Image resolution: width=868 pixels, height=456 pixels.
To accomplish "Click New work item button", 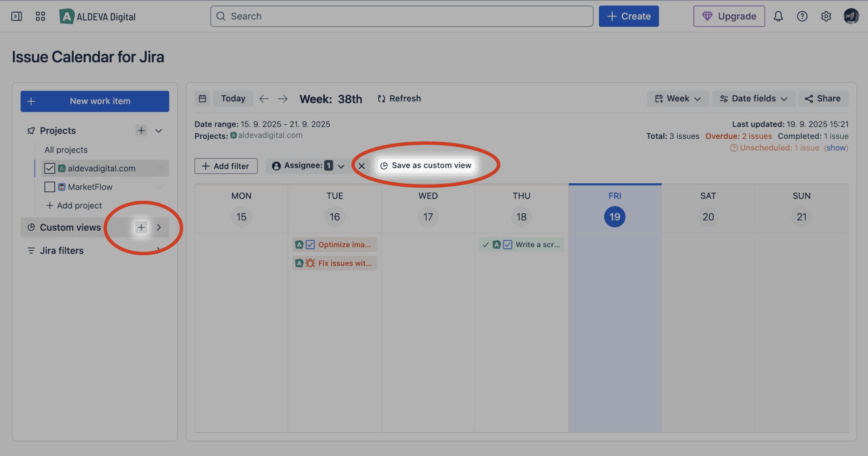I will point(95,101).
